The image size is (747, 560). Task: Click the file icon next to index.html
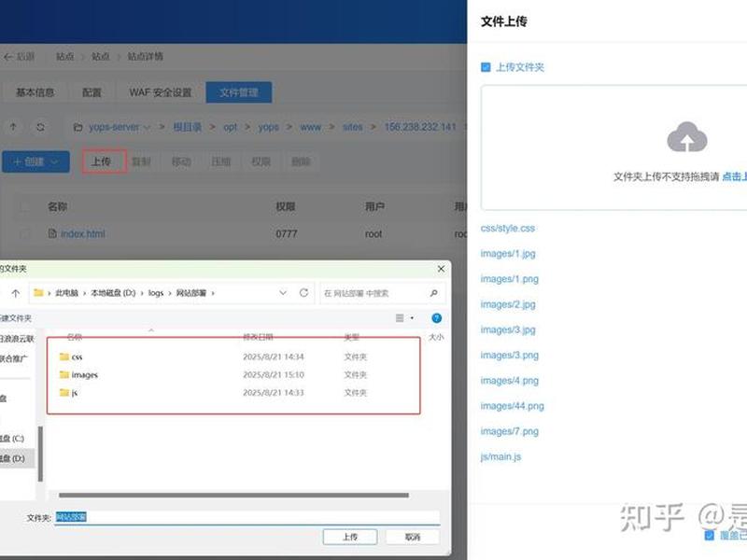pos(52,233)
